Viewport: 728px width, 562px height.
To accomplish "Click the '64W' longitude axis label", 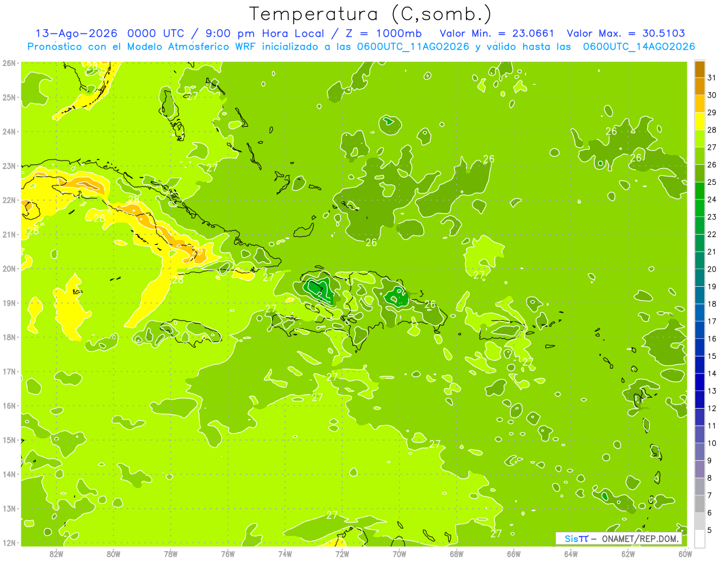I will (571, 554).
